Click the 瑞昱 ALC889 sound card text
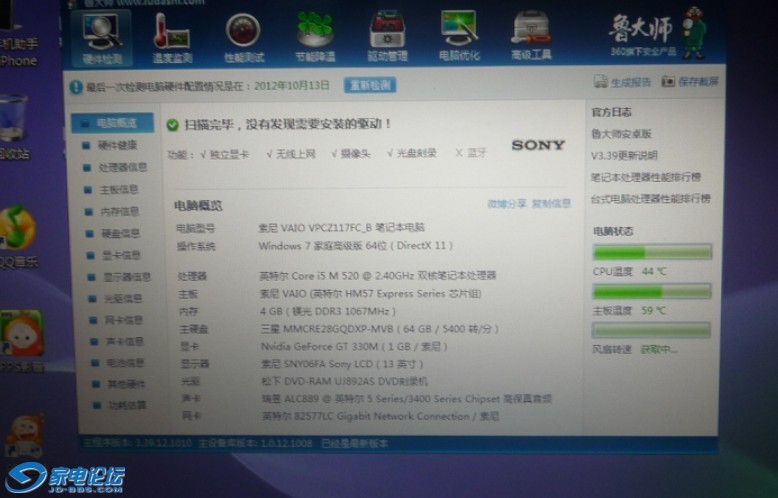Image resolution: width=778 pixels, height=498 pixels. pyautogui.click(x=407, y=399)
